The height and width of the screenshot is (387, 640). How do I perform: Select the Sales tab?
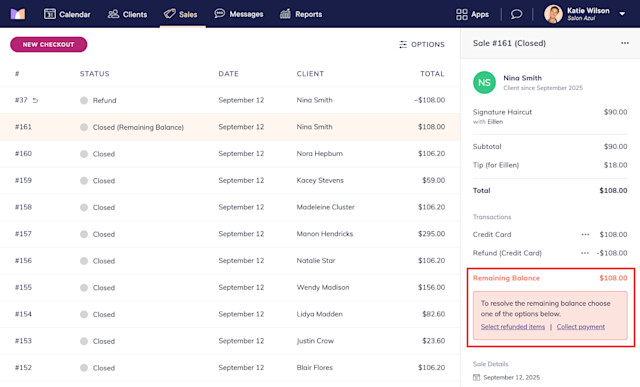click(180, 14)
